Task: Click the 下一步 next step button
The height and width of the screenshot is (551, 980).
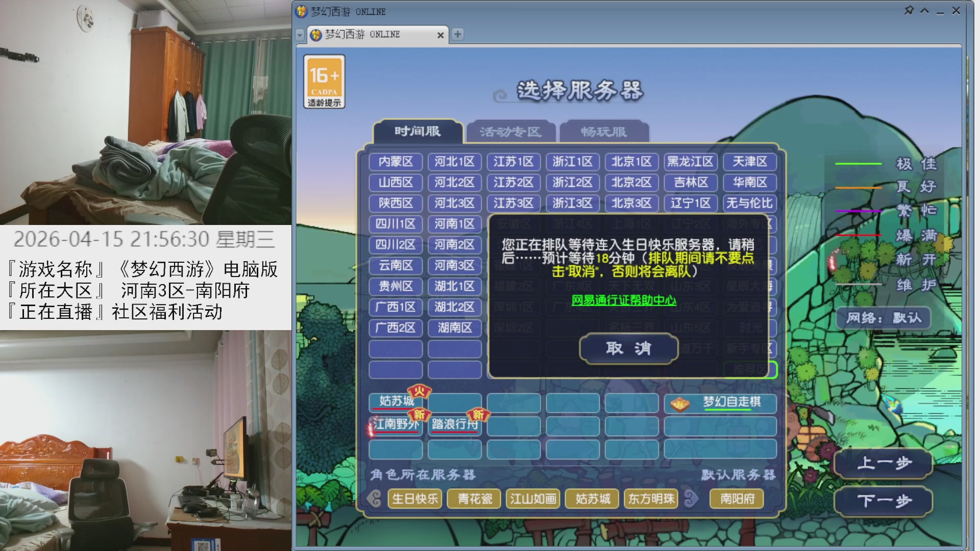Action: pyautogui.click(x=884, y=501)
